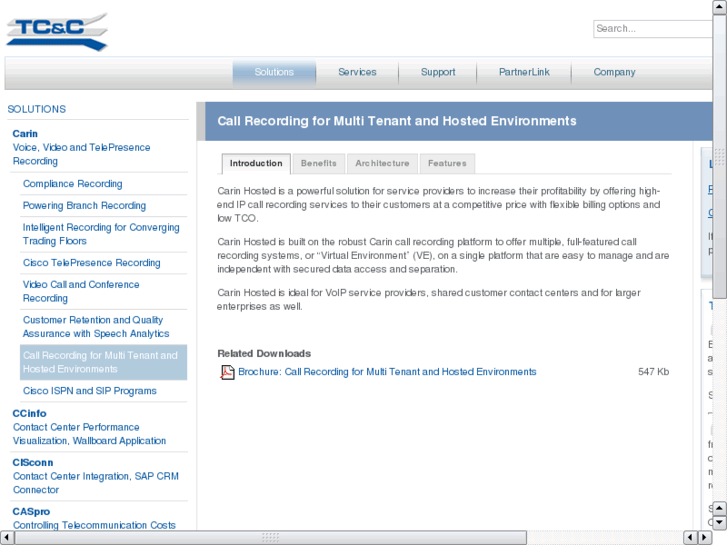Viewport: 727px width, 545px height.
Task: Switch to the Architecture tab
Action: 382,164
